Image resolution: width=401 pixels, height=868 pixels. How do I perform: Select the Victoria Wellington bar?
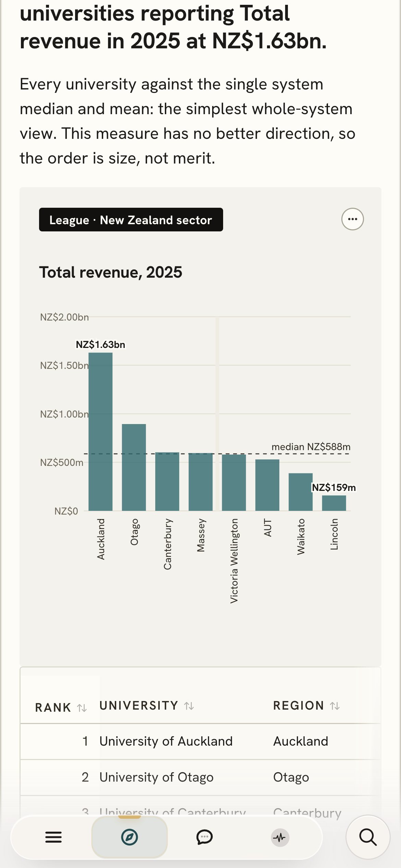(x=234, y=482)
